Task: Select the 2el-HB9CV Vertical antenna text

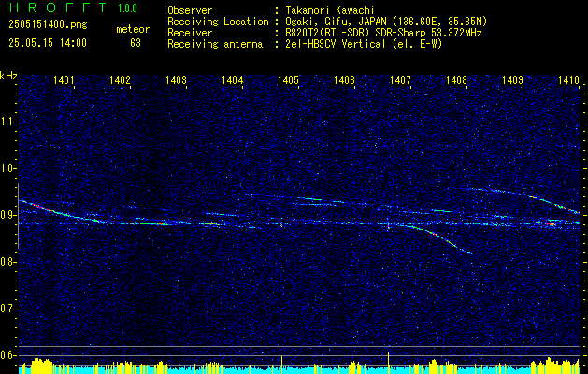Action: tap(365, 44)
